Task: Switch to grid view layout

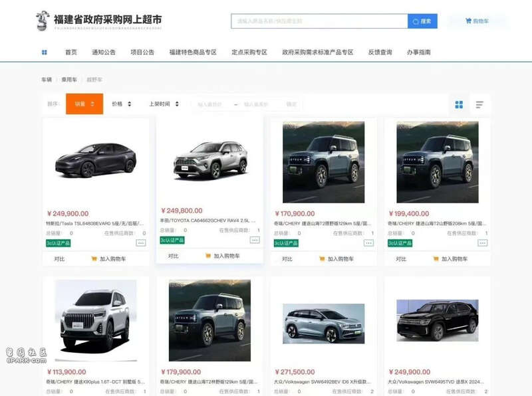Action: [459, 104]
